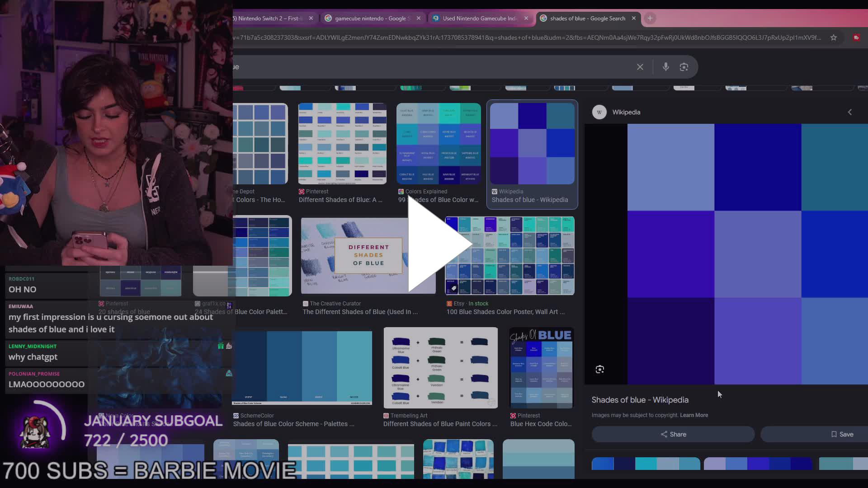
Task: Click the red browser extension icon
Action: pos(856,38)
